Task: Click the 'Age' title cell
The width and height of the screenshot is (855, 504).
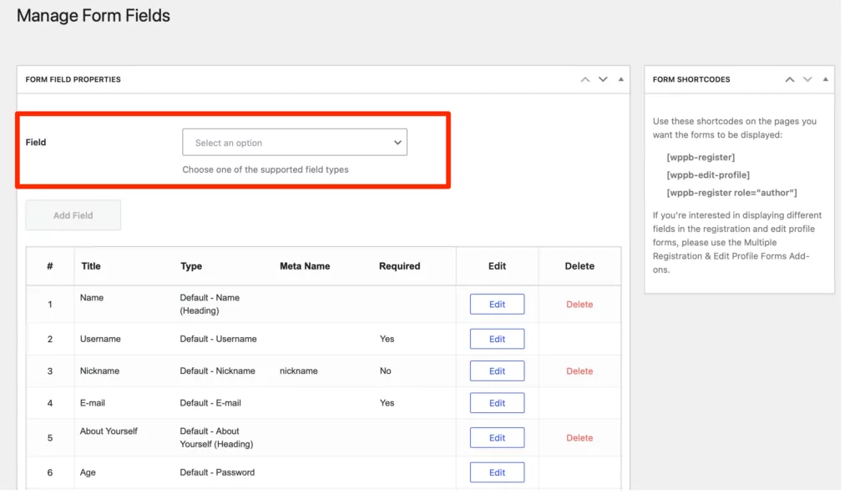Action: pos(88,472)
